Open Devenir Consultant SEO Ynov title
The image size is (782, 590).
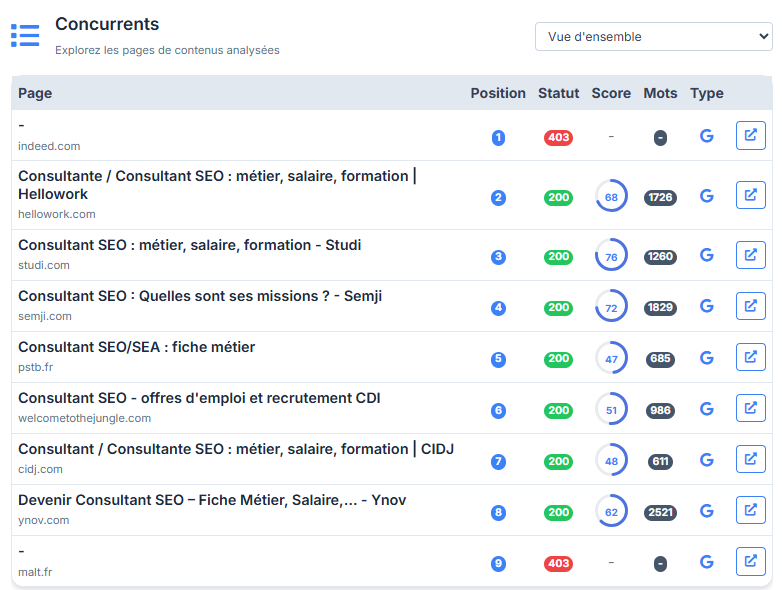click(x=212, y=500)
